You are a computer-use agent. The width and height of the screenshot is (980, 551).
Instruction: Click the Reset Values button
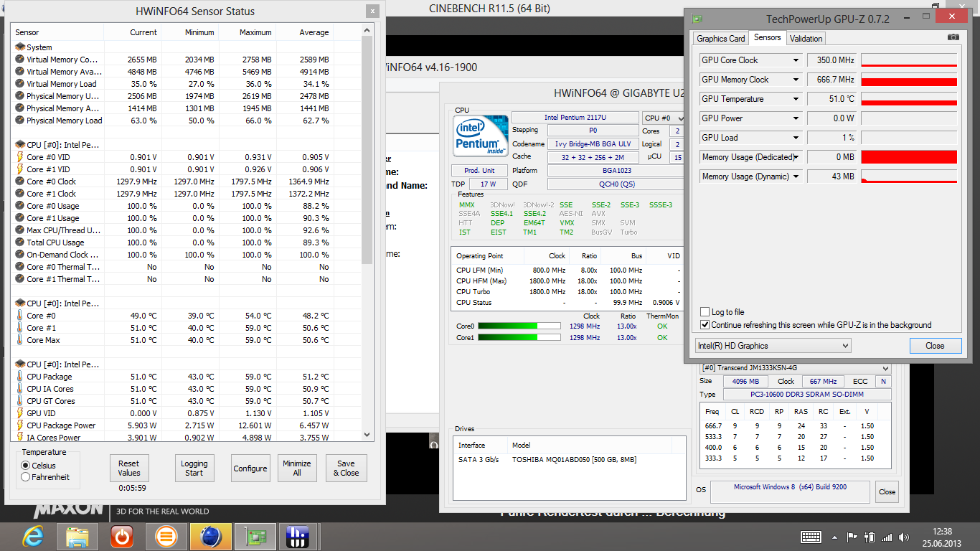coord(129,468)
